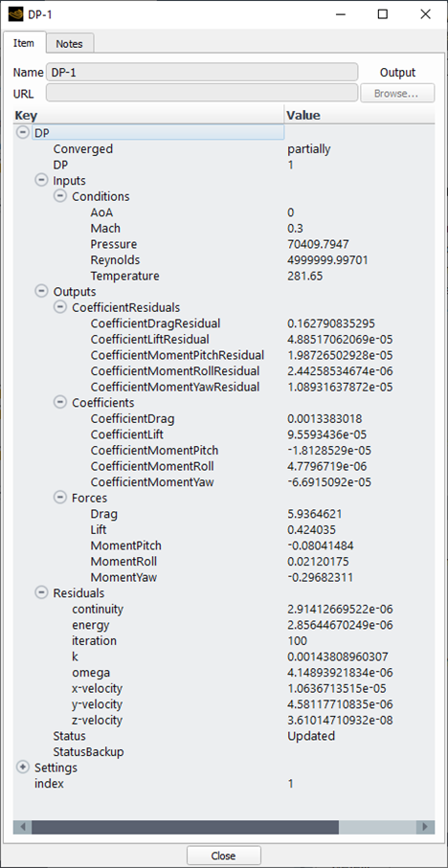
Task: Select the Drag force row
Action: tap(224, 514)
